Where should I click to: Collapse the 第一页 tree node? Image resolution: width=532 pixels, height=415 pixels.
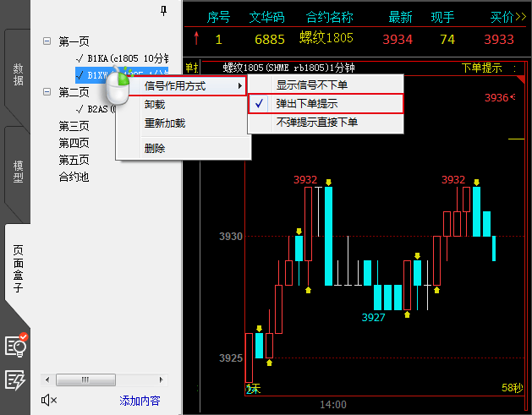[47, 41]
